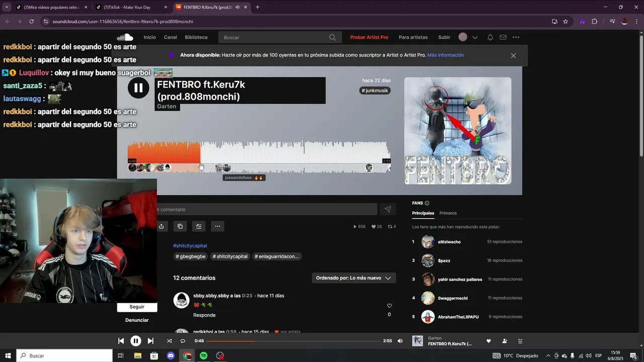
Task: Click the Seguir button
Action: [x=137, y=307]
